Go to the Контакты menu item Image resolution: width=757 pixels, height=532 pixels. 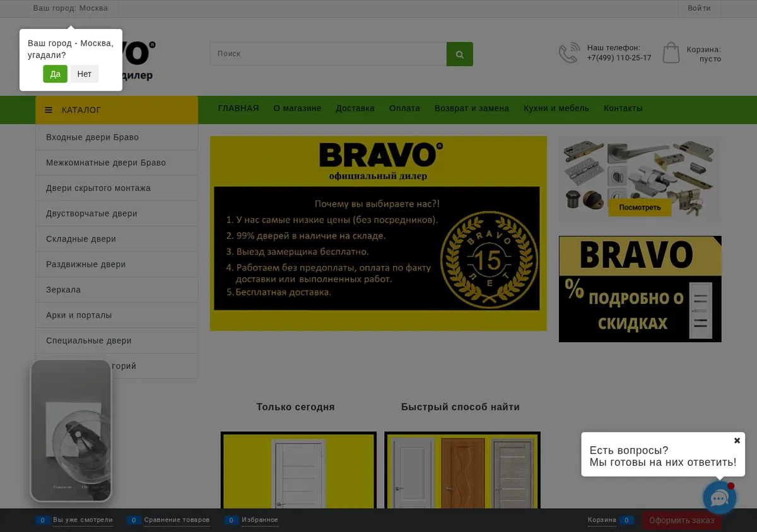pos(623,108)
